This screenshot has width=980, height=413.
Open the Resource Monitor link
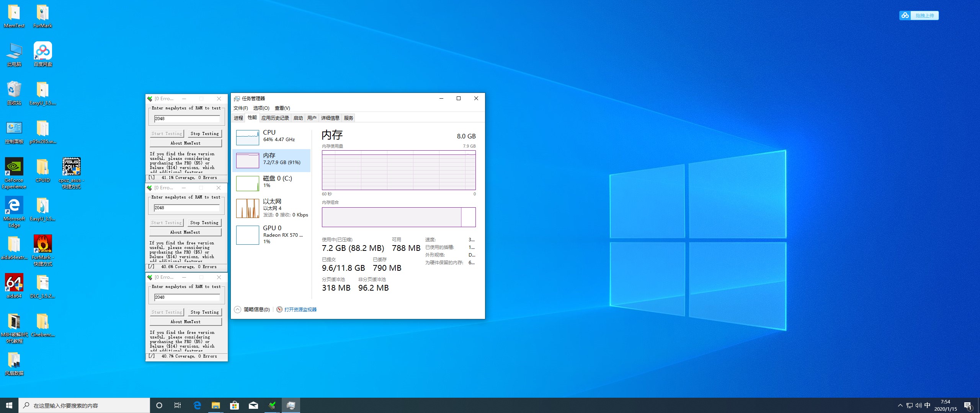300,309
